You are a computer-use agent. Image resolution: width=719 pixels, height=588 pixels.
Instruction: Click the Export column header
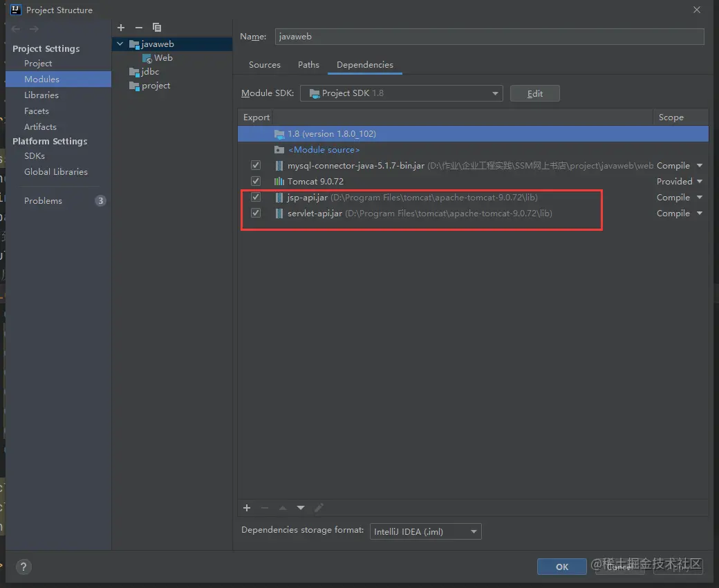pos(256,117)
